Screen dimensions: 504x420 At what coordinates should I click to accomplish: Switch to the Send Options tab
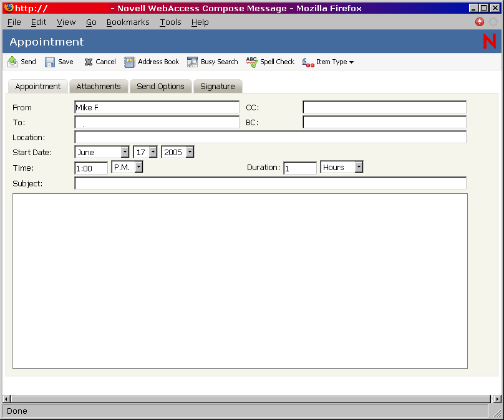tap(160, 87)
